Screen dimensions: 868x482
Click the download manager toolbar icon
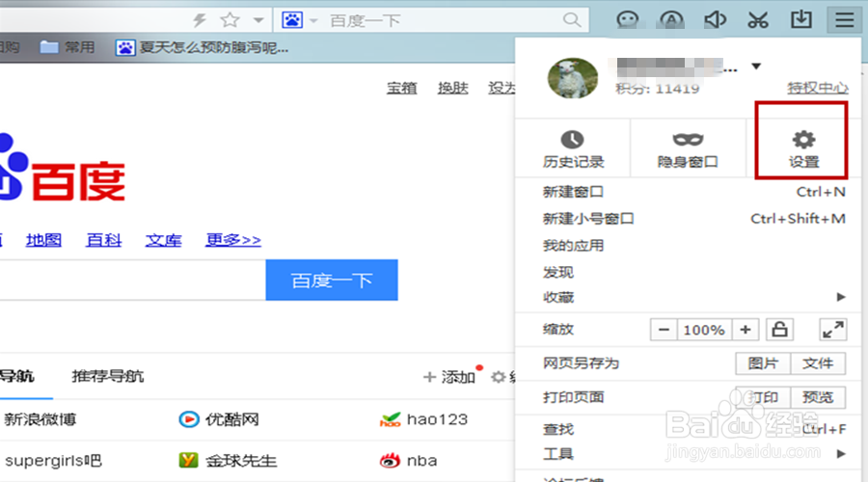801,20
